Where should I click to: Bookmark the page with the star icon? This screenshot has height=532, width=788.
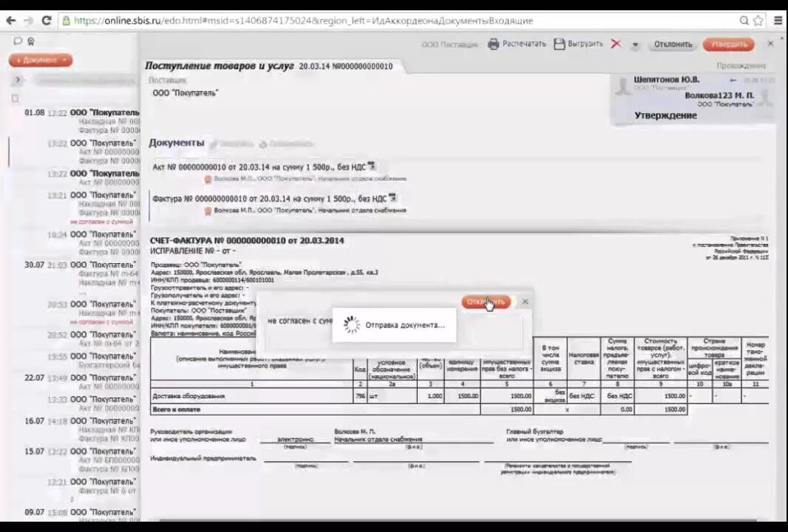758,21
